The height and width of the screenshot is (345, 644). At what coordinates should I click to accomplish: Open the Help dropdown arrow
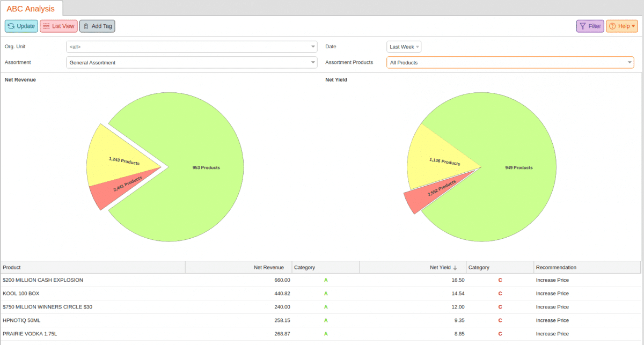coord(632,26)
